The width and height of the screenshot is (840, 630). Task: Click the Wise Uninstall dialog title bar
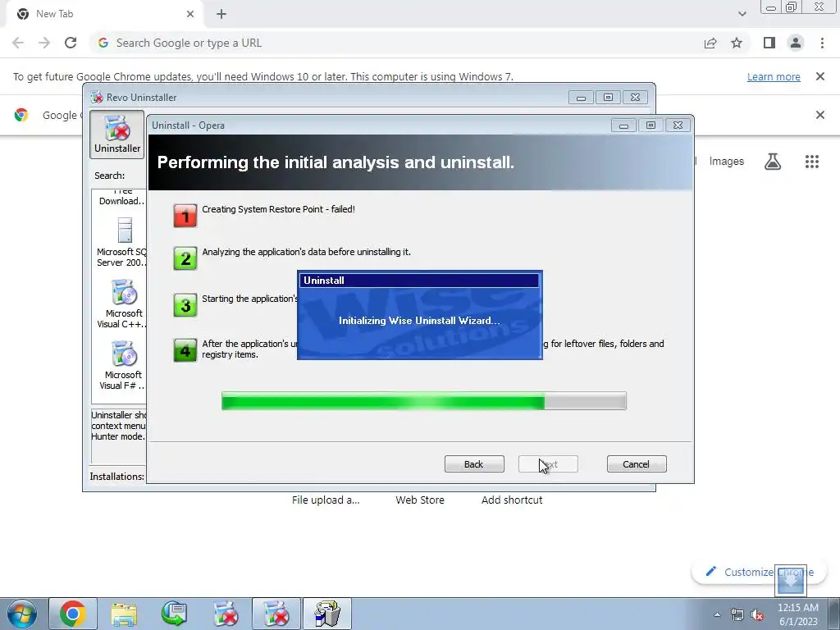[x=419, y=281]
